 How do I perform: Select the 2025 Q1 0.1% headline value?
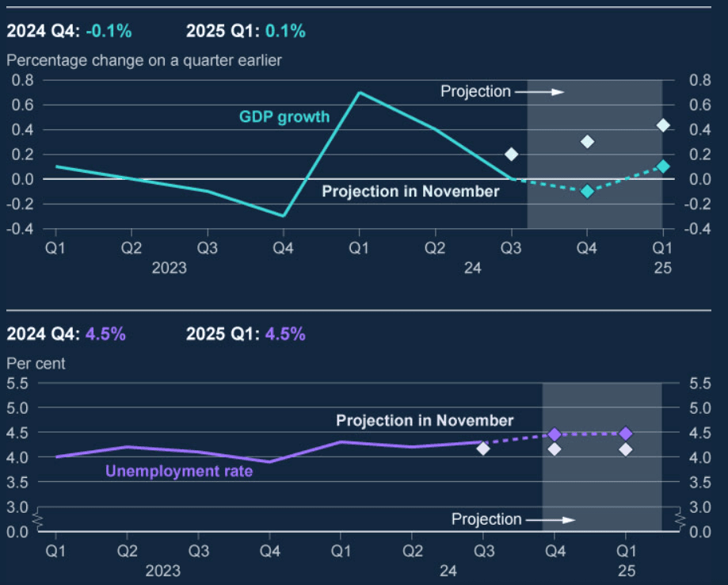[x=285, y=32]
